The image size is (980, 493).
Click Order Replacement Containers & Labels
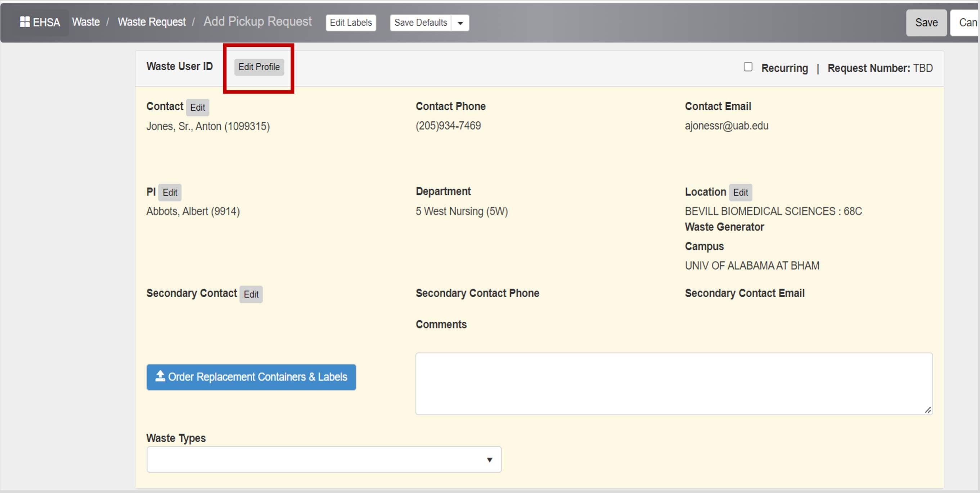(x=251, y=377)
